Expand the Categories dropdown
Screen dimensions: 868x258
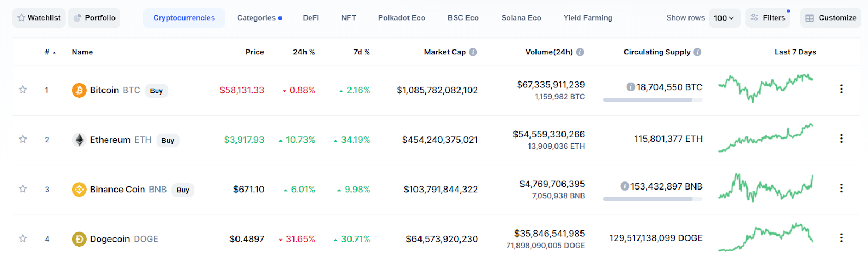click(x=259, y=18)
